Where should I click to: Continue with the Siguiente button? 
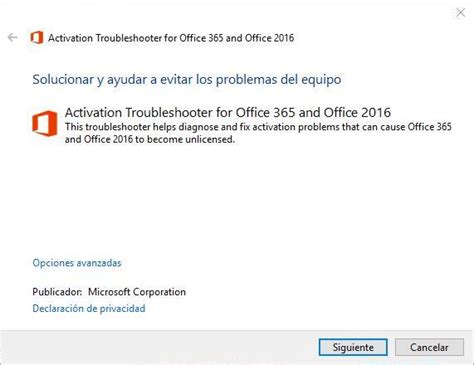pos(353,347)
